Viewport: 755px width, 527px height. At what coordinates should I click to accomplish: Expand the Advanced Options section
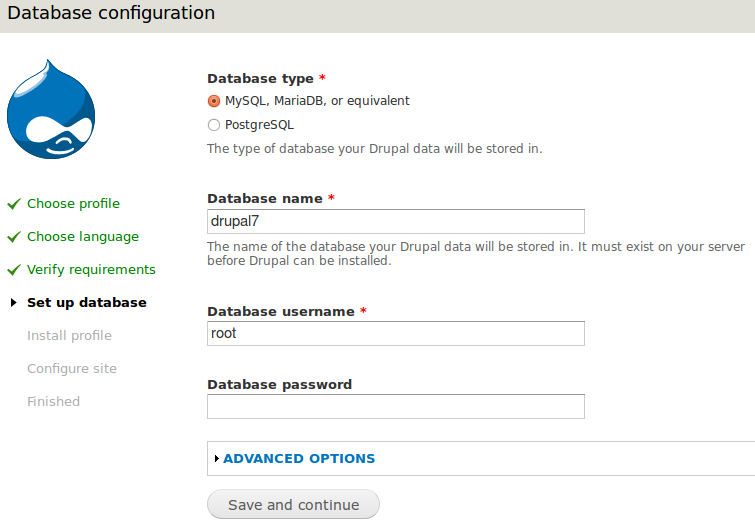click(299, 459)
